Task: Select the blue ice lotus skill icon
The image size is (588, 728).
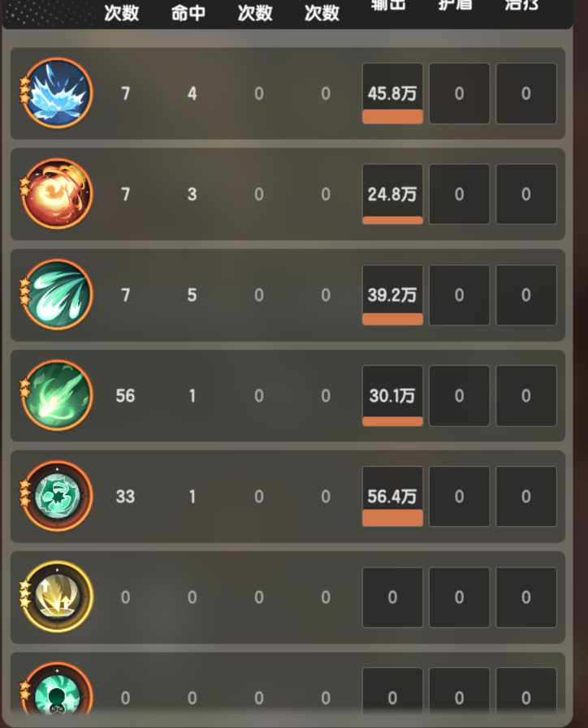Action: click(57, 93)
